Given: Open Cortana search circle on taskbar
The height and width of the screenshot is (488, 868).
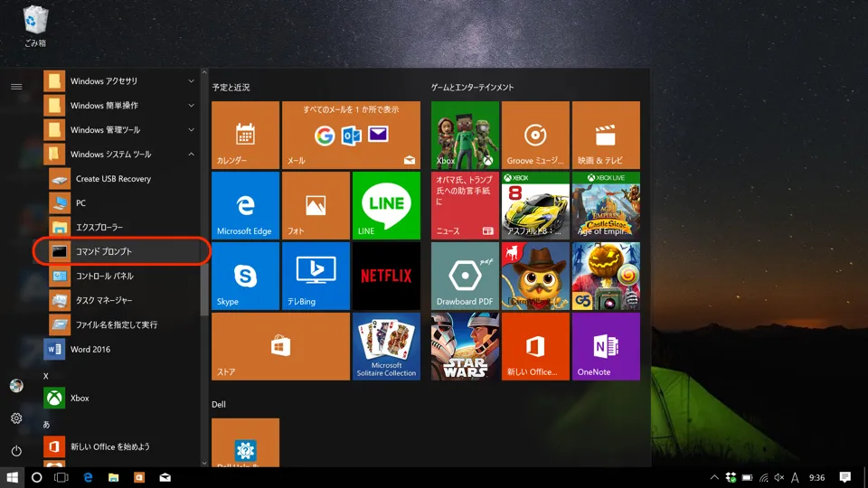Looking at the screenshot, I should pyautogui.click(x=36, y=477).
